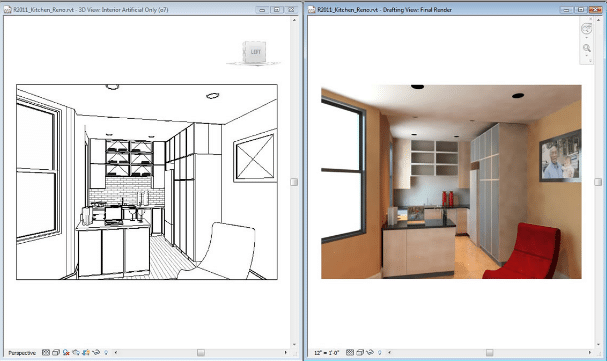Screen dimensions: 607x361
Task: Click Final Render horizontal scrollbar right arrow
Action: point(590,352)
